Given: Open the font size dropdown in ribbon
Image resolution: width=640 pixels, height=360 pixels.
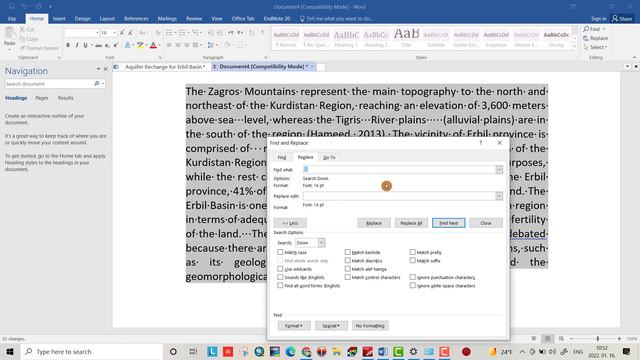Looking at the screenshot, I should pyautogui.click(x=114, y=33).
